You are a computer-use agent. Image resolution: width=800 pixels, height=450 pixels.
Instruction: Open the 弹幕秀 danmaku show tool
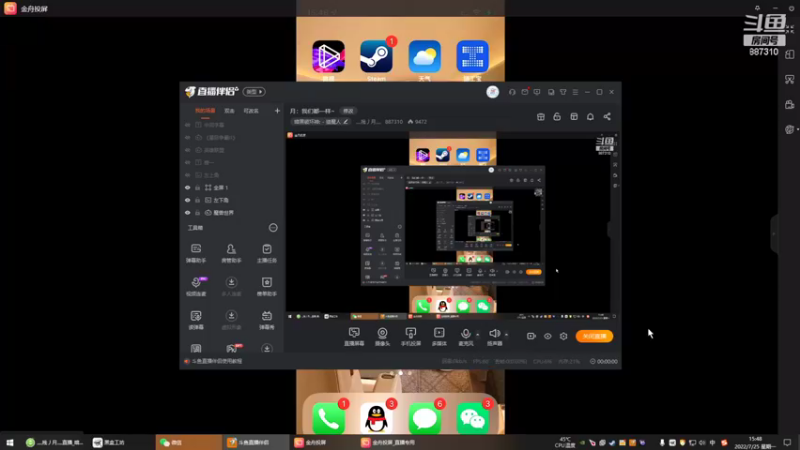pyautogui.click(x=266, y=320)
